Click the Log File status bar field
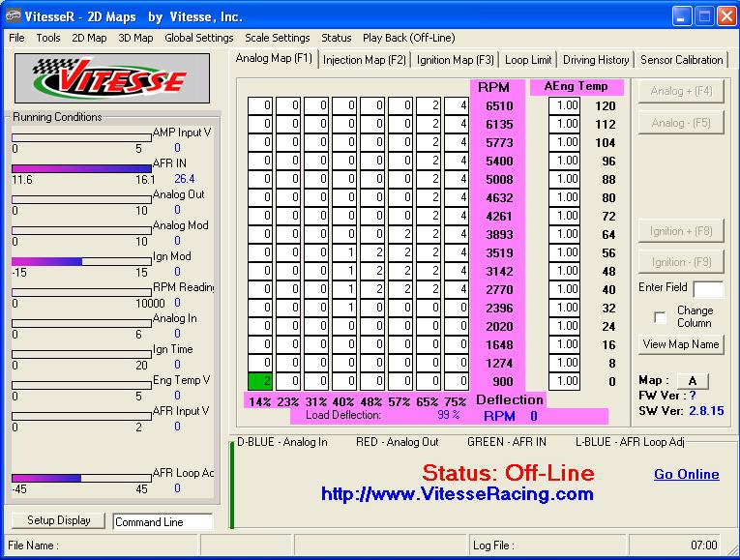 [x=547, y=545]
